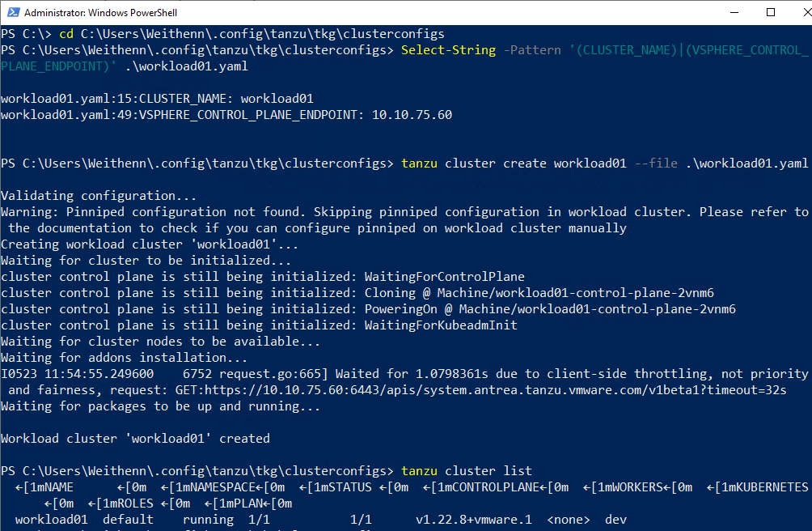812x531 pixels.
Task: Click the '<none>' roles value
Action: tap(568, 520)
